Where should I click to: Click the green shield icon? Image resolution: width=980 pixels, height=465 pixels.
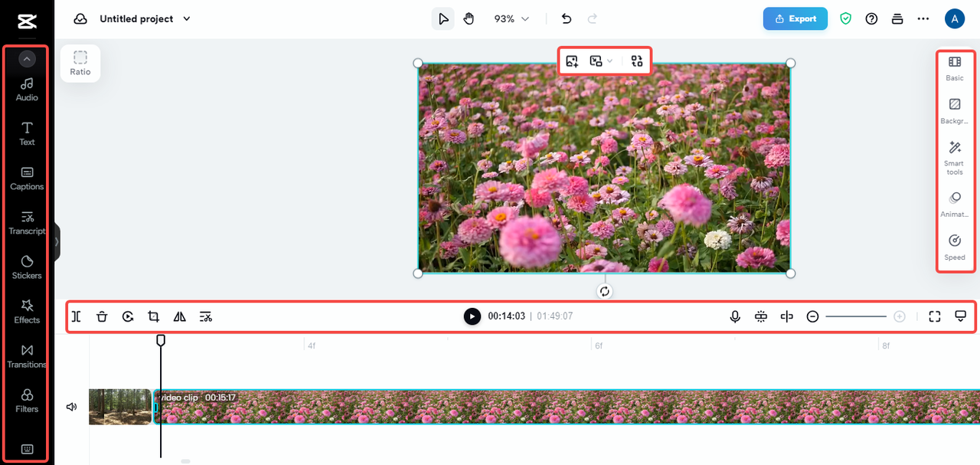coord(846,19)
